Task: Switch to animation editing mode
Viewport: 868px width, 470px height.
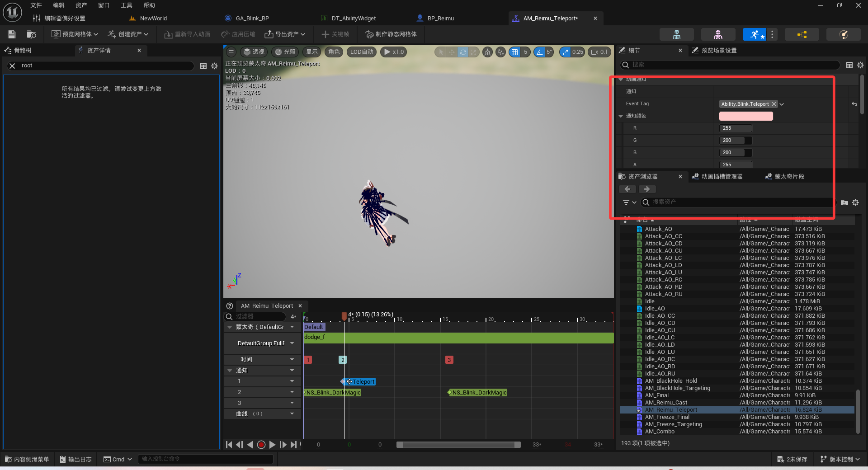Action: (755, 34)
